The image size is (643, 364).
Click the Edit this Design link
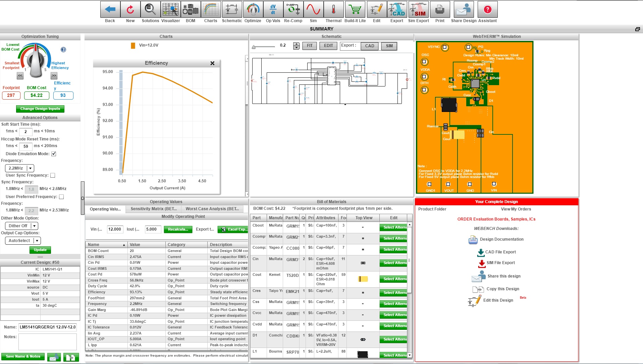498,300
